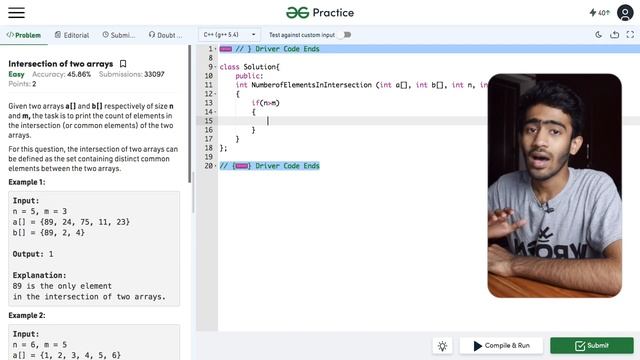640x360 pixels.
Task: Open the Submissions tab
Action: click(x=118, y=35)
